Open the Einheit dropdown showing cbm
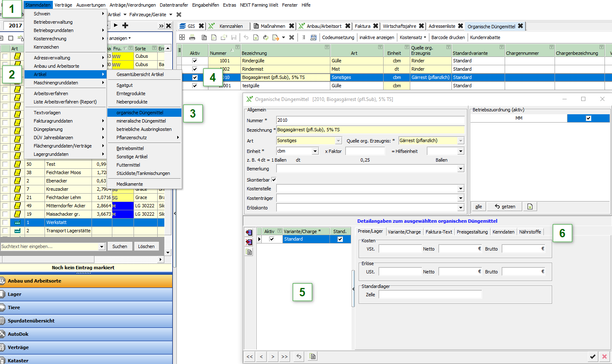The image size is (612, 364). [315, 151]
